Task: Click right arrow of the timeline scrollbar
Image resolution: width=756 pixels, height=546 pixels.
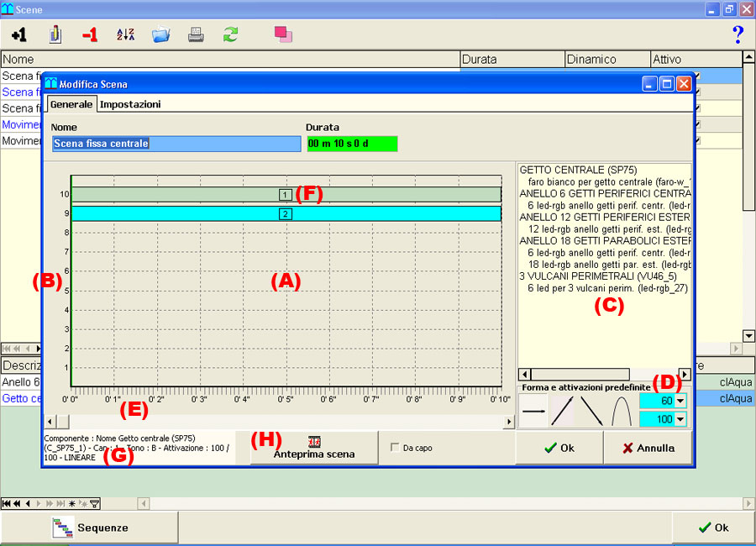Action: point(509,422)
